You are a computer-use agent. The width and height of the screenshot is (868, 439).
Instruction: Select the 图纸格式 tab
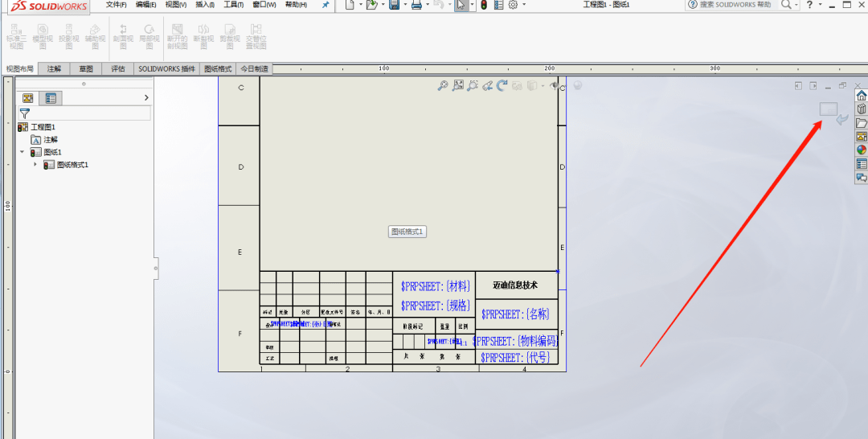click(218, 69)
